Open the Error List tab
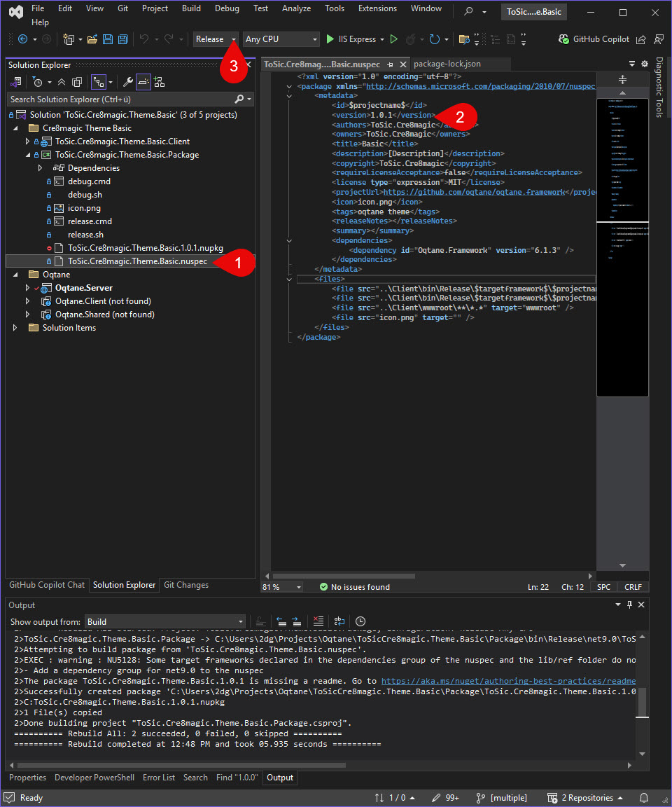The width and height of the screenshot is (672, 807). [x=159, y=777]
